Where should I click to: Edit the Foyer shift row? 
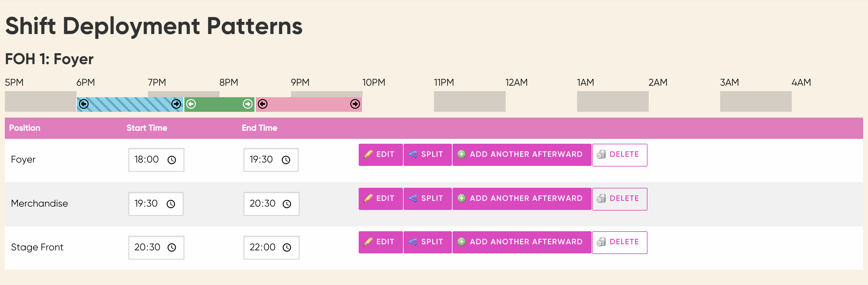coord(381,155)
